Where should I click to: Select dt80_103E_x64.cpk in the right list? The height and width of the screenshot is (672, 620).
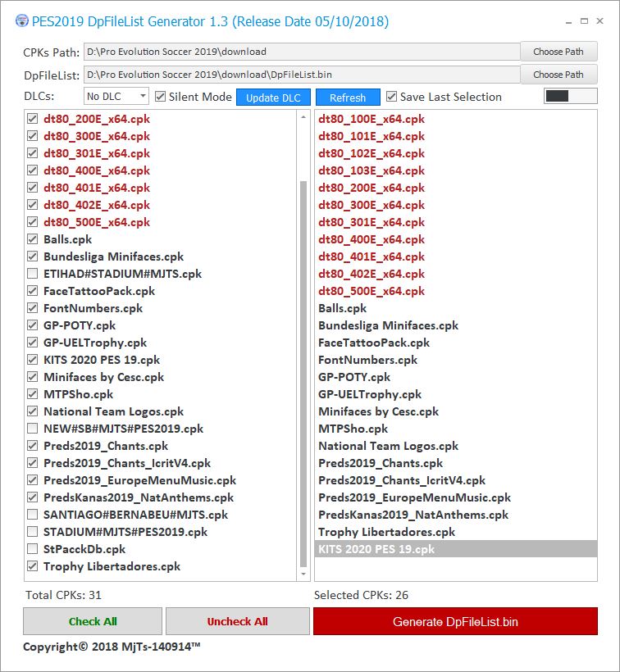point(456,170)
